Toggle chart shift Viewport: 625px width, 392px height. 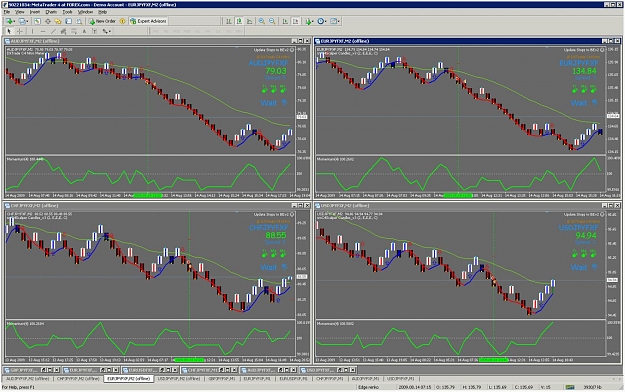click(295, 21)
